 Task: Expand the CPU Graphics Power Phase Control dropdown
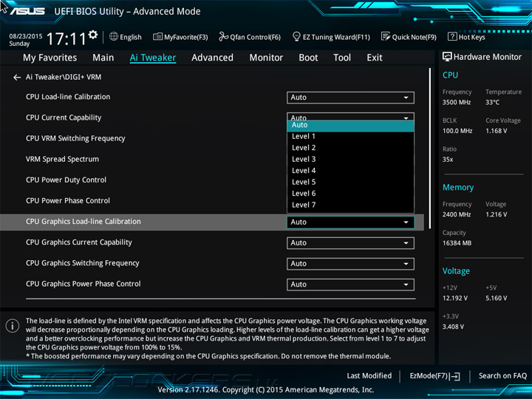click(350, 284)
